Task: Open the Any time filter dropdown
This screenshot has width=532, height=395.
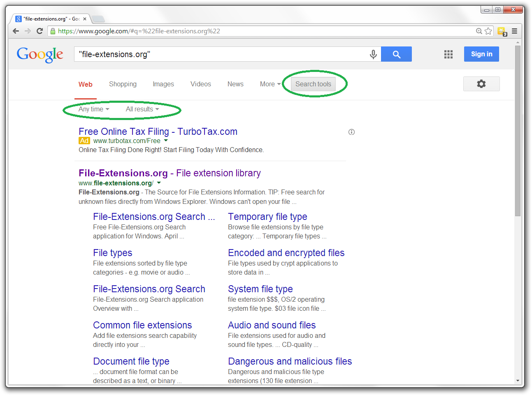Action: [93, 109]
